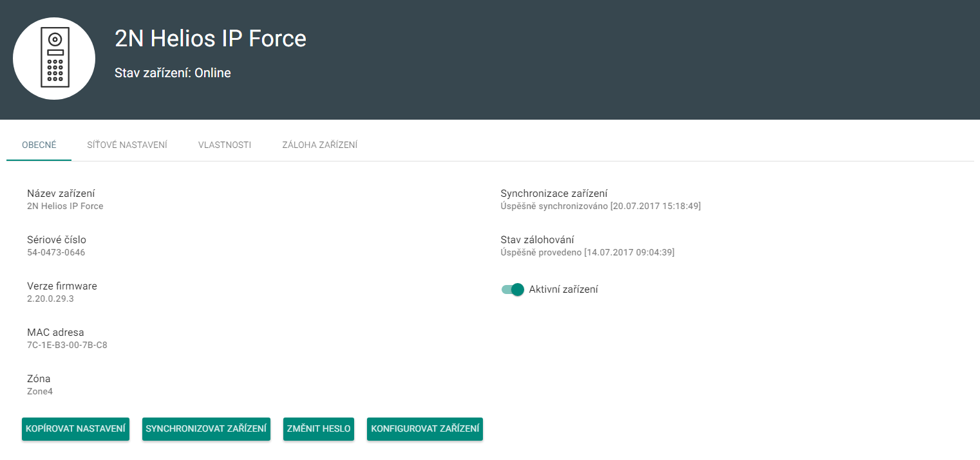The width and height of the screenshot is (980, 460).
Task: Select the 2N Helios IP Force header title
Action: (x=211, y=39)
